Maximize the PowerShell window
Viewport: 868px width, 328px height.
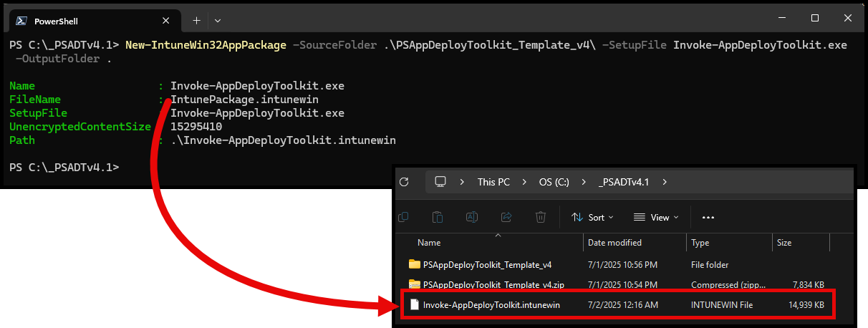click(815, 18)
